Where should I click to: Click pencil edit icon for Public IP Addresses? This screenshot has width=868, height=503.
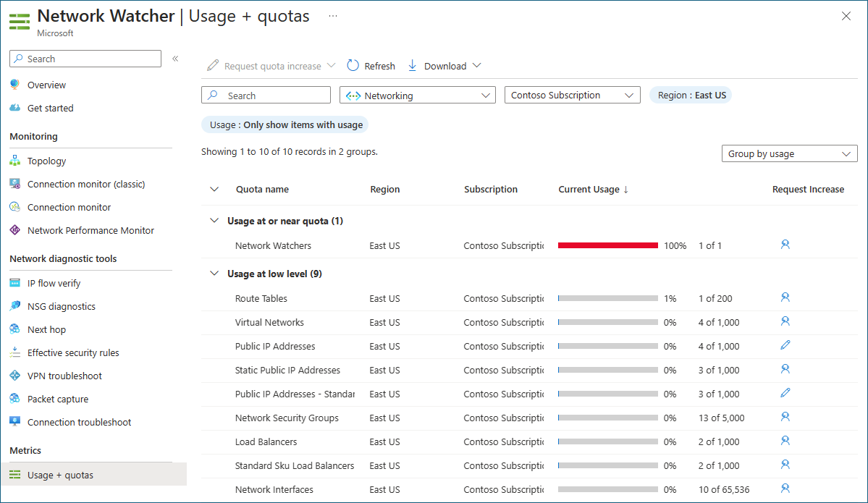[x=785, y=345]
